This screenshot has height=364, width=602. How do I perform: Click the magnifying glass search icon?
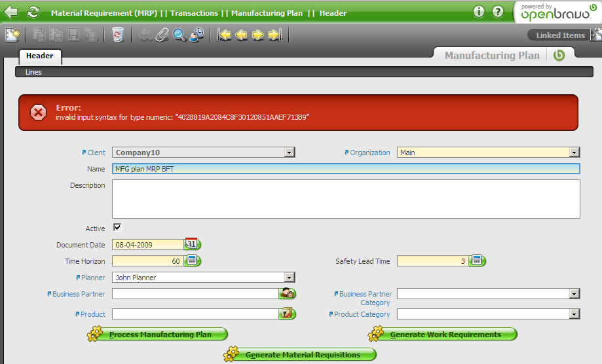[179, 35]
